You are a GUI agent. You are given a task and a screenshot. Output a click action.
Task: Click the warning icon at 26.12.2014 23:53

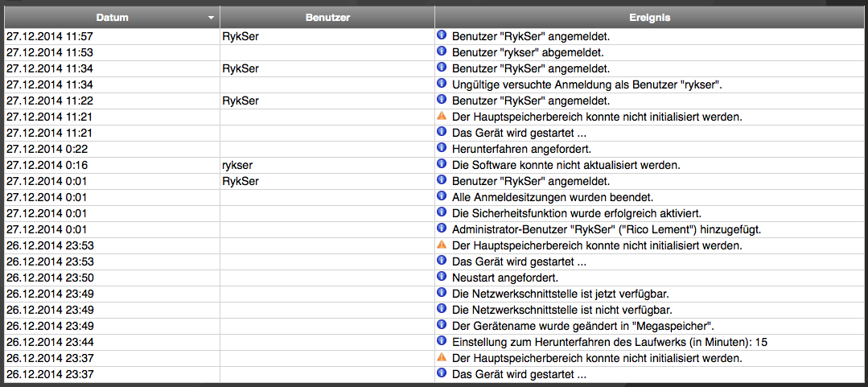(441, 245)
